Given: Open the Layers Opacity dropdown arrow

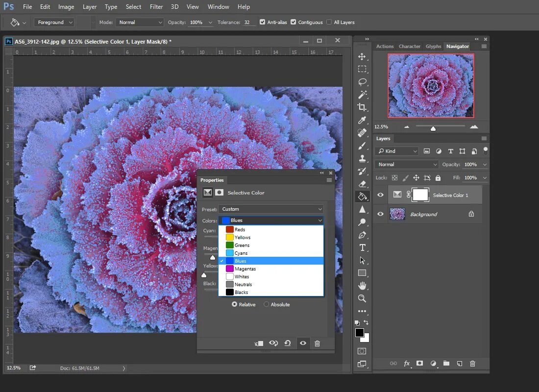Looking at the screenshot, I should pyautogui.click(x=485, y=164).
